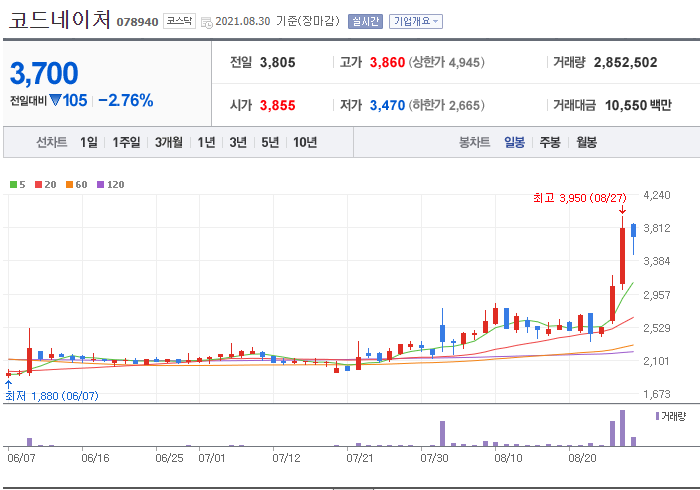
Task: Click the 코드네이처 stock name title
Action: pos(59,20)
